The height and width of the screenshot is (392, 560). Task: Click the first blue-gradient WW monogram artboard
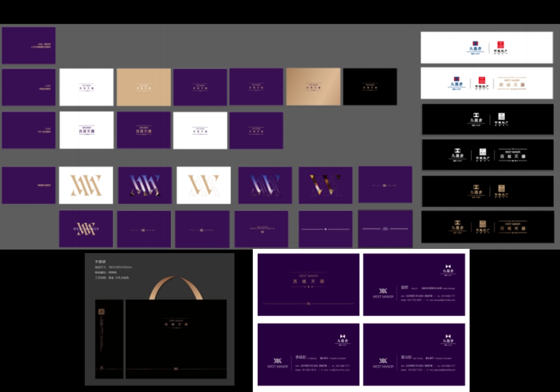coord(145,185)
